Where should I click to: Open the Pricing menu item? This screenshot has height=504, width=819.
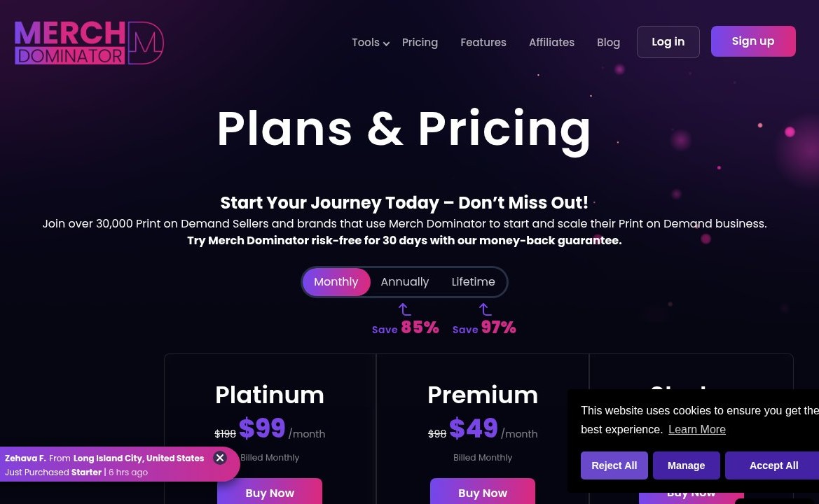pyautogui.click(x=420, y=42)
